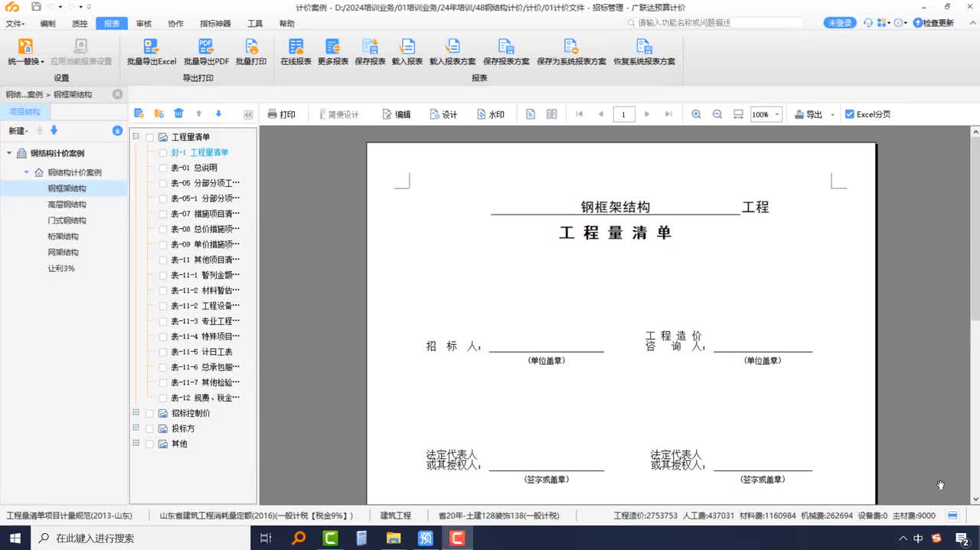The image size is (980, 550).
Task: Collapse the report tree panel with double-arrow
Action: 248,115
